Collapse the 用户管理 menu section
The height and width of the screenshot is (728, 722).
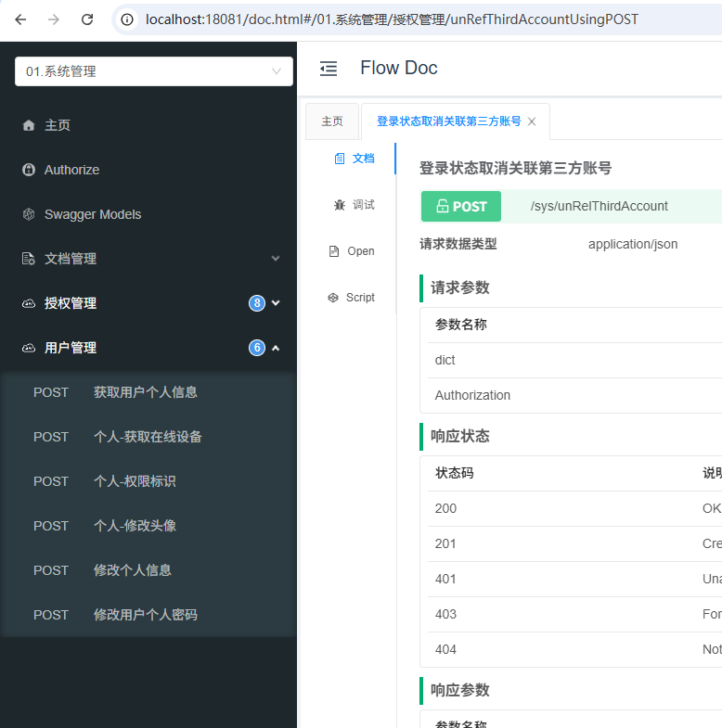[276, 348]
